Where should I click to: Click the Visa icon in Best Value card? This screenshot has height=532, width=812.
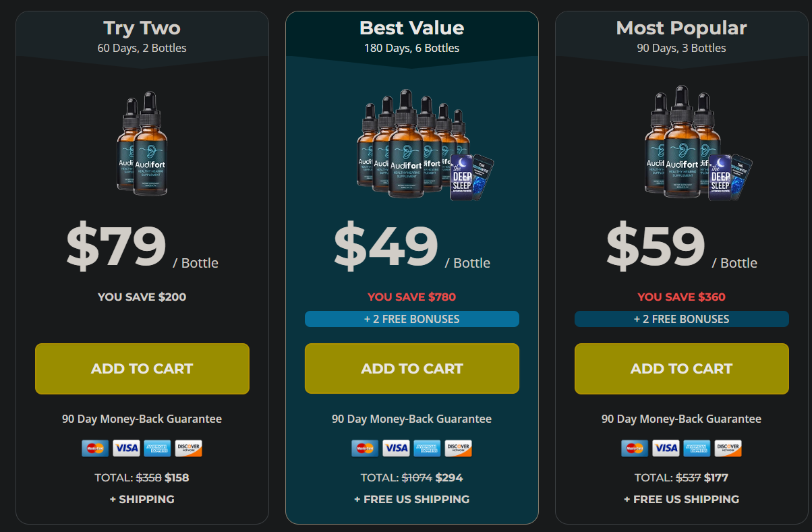396,448
